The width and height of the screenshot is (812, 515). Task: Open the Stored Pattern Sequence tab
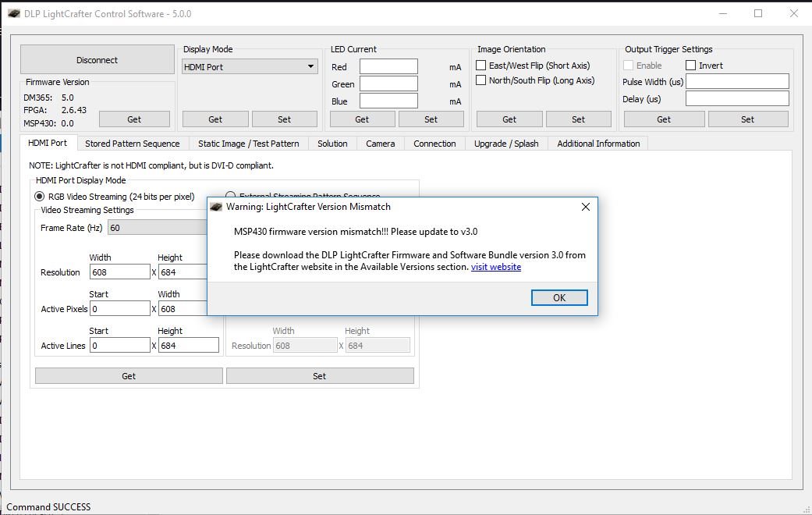coord(133,144)
